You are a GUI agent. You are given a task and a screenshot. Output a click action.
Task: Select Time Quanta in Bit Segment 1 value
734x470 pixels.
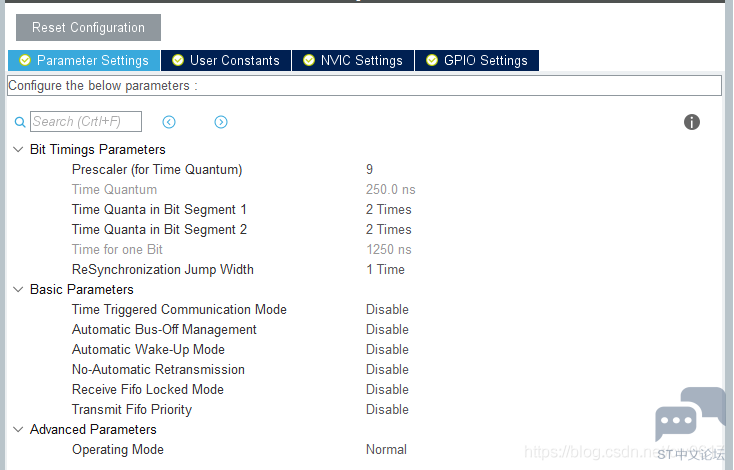pyautogui.click(x=389, y=209)
